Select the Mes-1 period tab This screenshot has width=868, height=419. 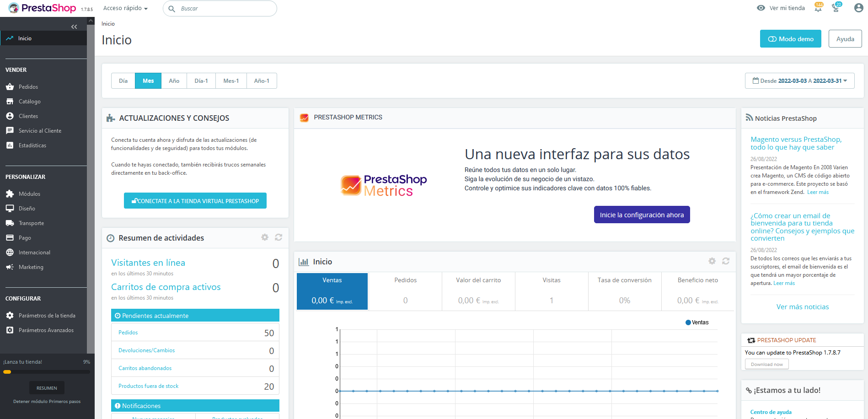tap(231, 81)
